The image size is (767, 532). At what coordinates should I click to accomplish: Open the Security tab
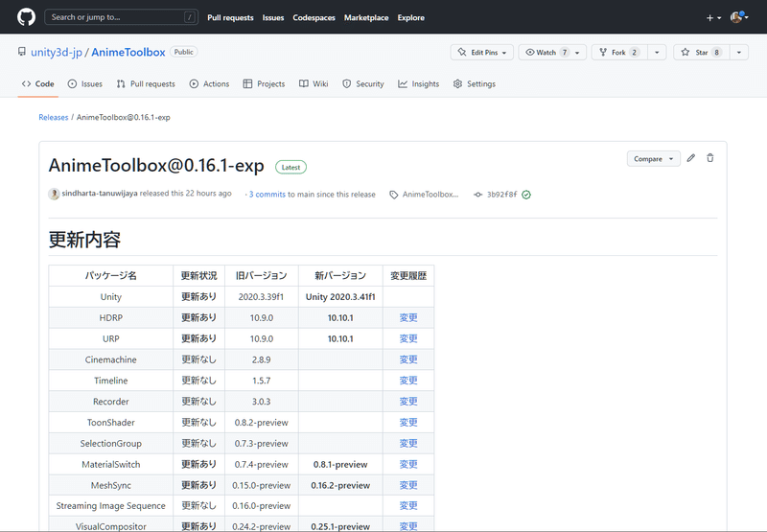363,83
